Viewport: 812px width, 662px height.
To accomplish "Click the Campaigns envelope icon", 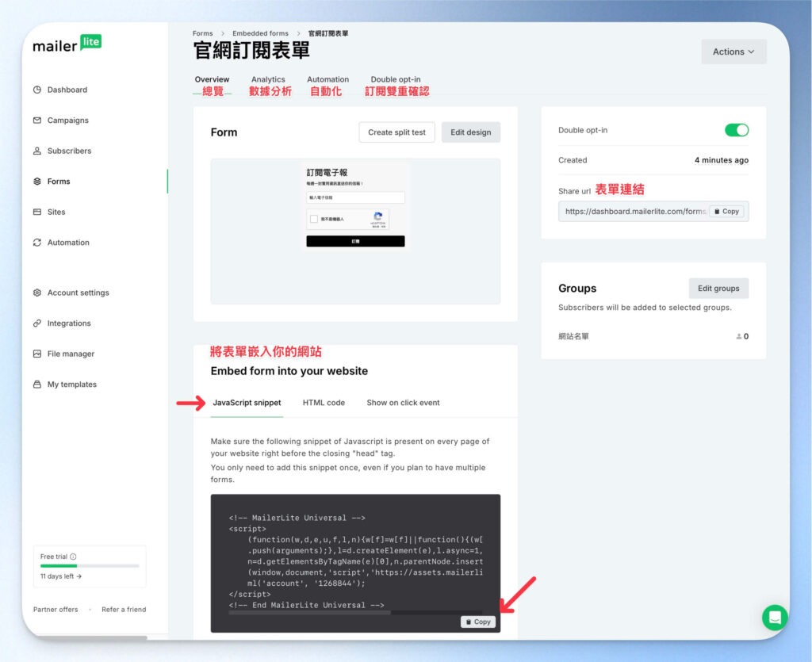I will click(x=37, y=120).
